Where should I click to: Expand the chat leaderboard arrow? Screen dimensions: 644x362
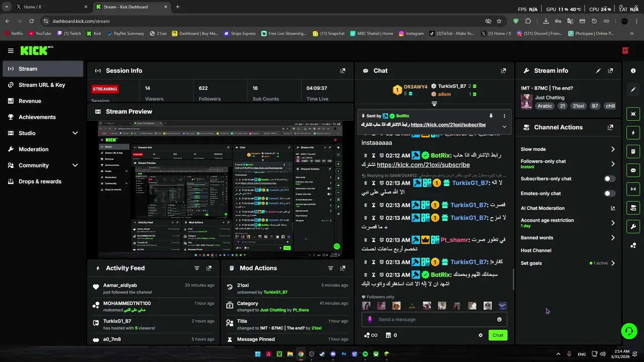[434, 104]
